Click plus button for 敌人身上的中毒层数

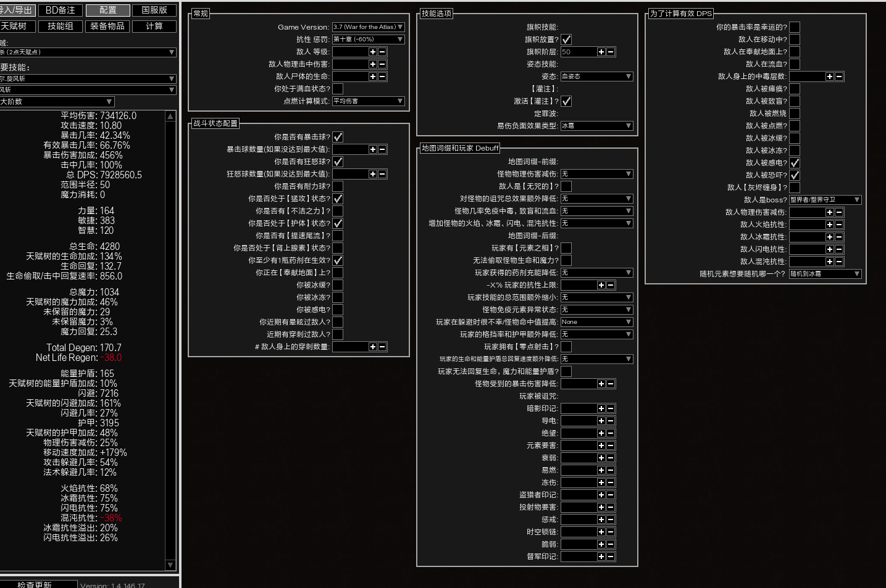pos(829,77)
